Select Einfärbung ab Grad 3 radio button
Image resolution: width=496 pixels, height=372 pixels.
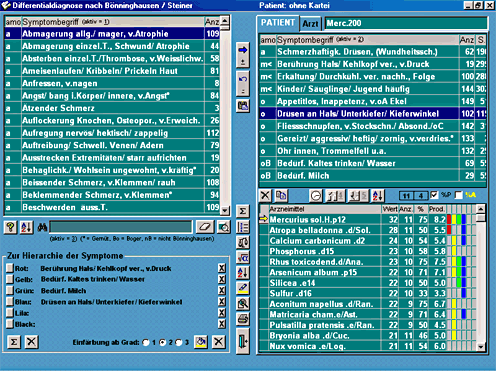tap(179, 343)
